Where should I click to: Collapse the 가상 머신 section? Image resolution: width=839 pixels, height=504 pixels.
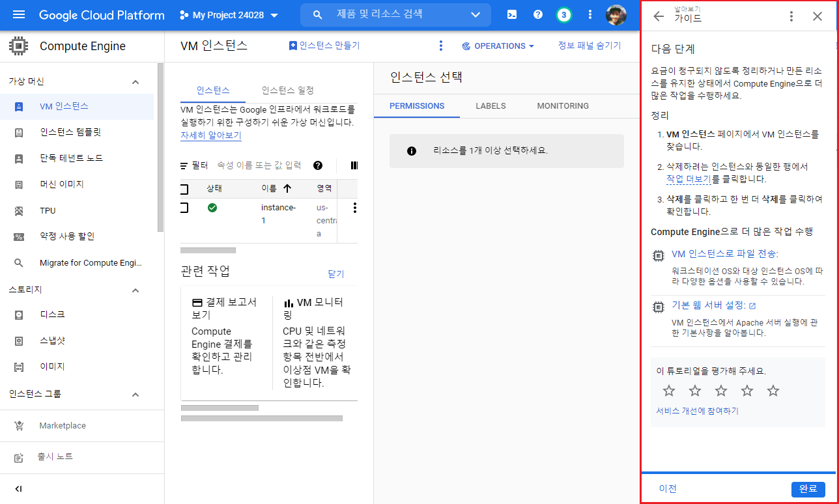[135, 82]
